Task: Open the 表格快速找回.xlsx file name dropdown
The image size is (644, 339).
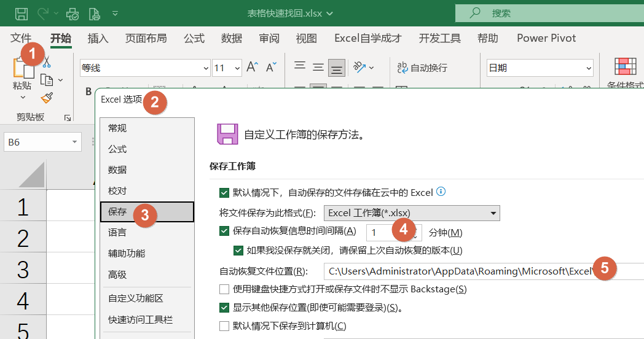Action: (x=329, y=14)
